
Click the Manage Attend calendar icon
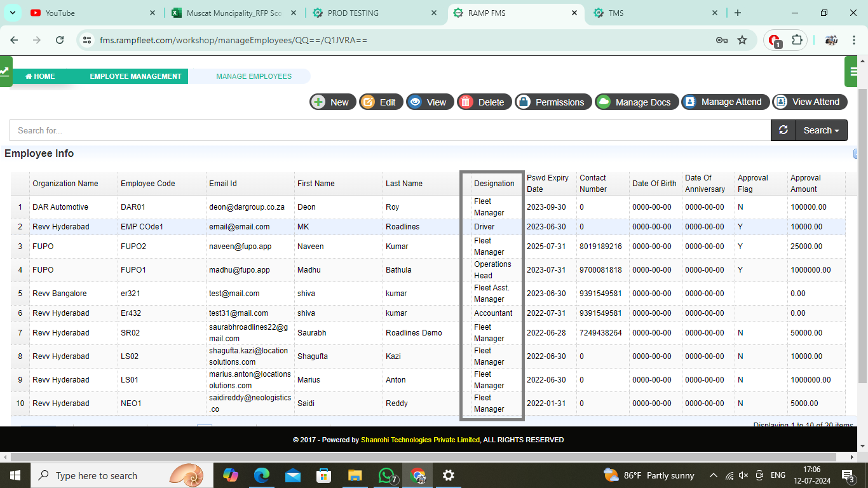(x=689, y=102)
